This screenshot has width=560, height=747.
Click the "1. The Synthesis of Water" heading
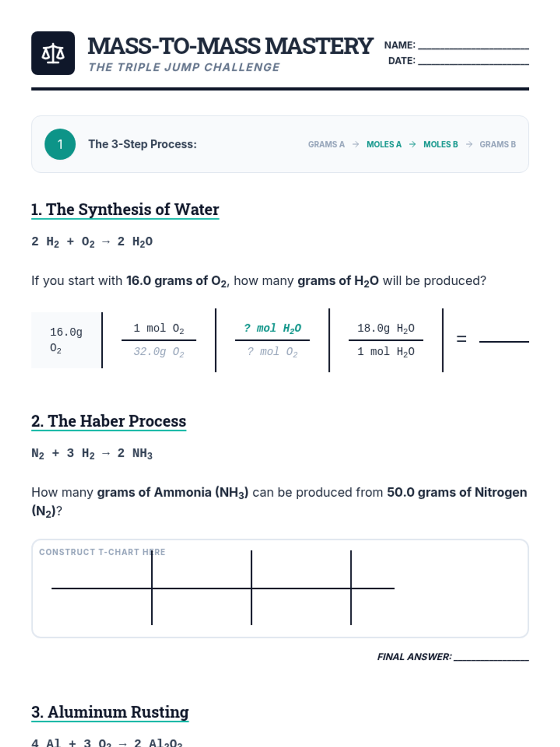[125, 210]
